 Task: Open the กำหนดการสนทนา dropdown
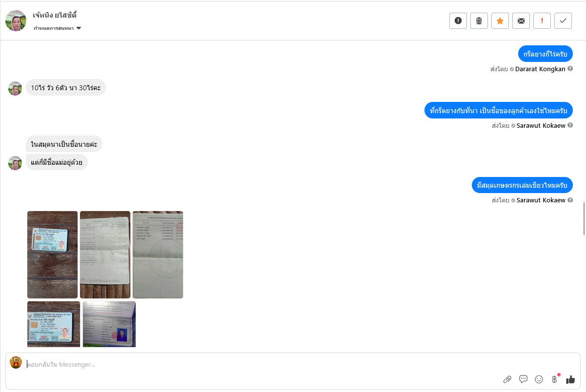pos(57,28)
